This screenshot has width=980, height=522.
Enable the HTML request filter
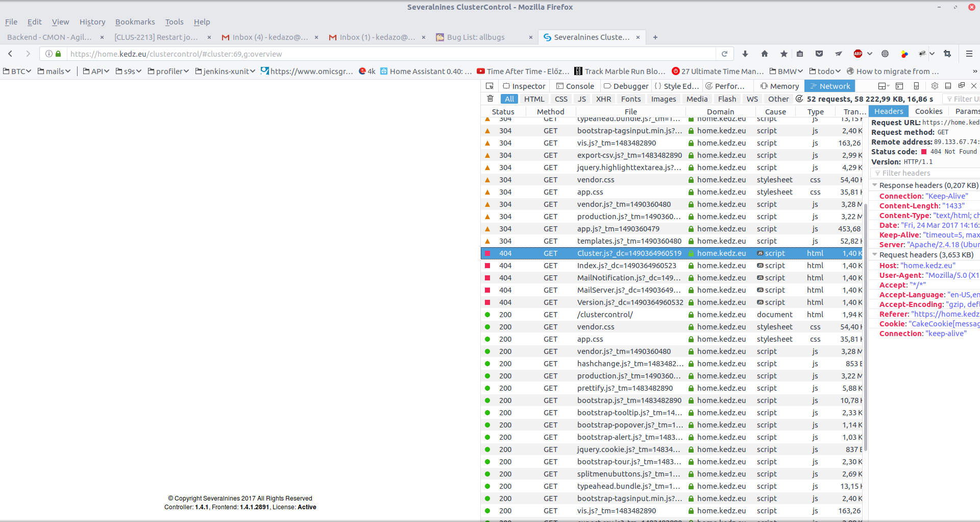pyautogui.click(x=534, y=99)
